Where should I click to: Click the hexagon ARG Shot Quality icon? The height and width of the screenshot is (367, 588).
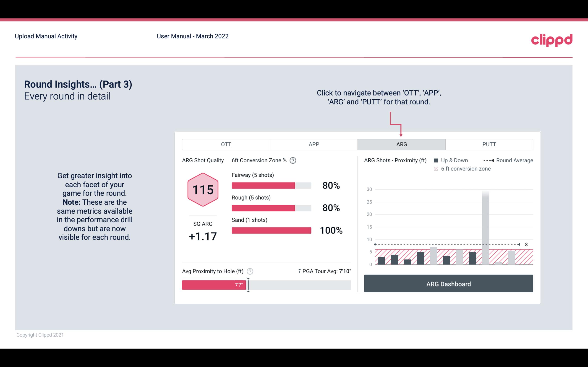[202, 189]
